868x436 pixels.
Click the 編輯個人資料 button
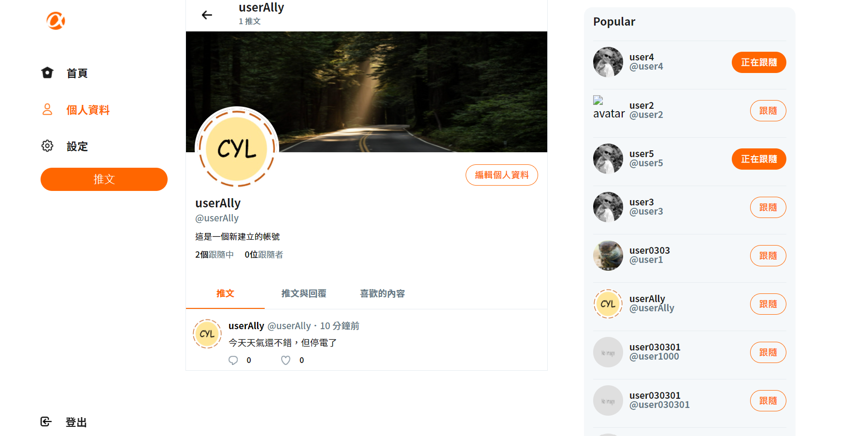pyautogui.click(x=502, y=175)
